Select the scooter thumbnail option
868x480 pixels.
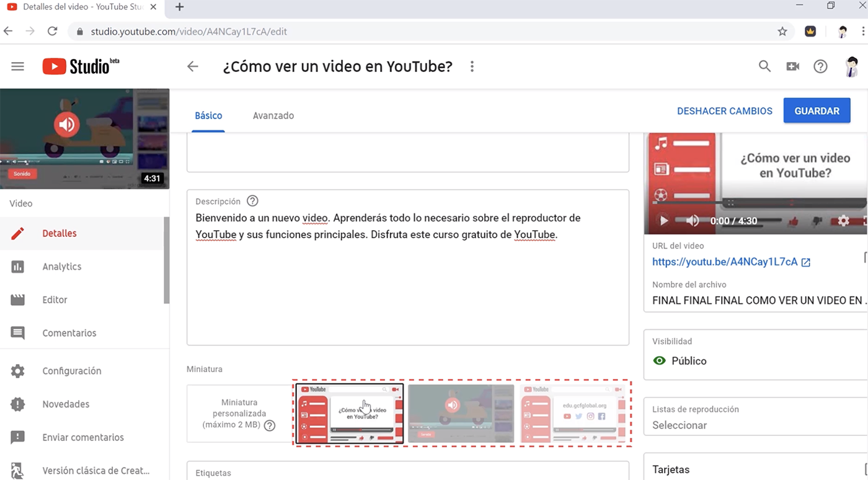(461, 414)
